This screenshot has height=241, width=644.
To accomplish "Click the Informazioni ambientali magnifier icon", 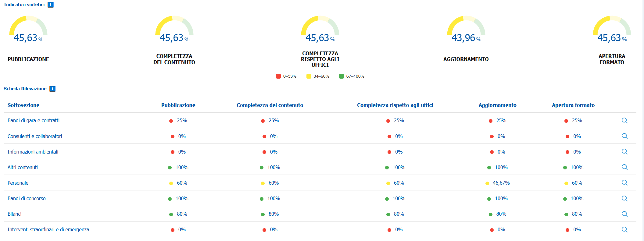I will click(624, 151).
